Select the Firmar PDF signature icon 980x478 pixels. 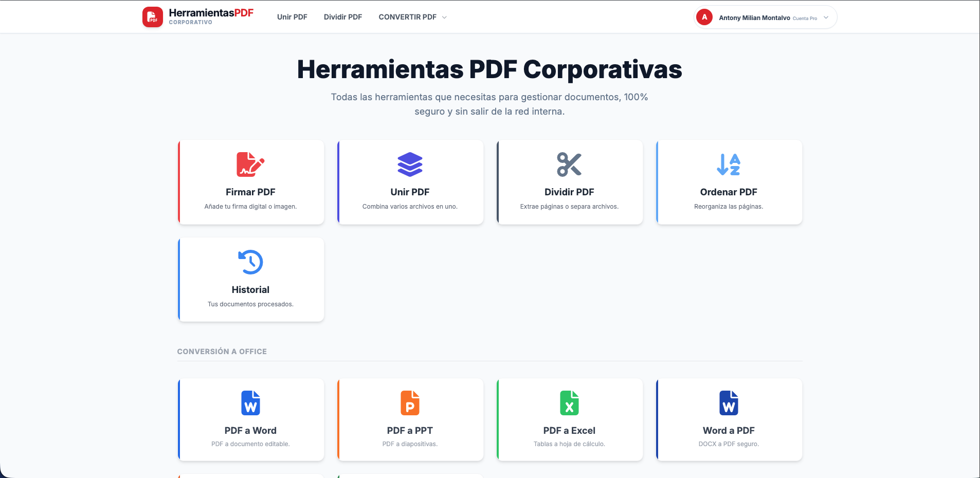[x=250, y=164]
